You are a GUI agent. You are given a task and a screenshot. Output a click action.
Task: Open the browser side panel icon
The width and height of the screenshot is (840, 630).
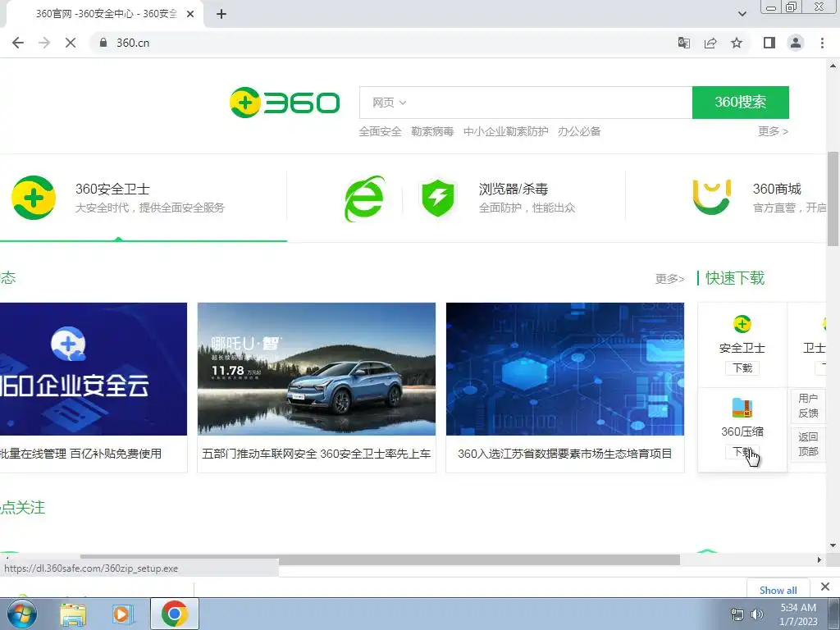click(x=769, y=43)
